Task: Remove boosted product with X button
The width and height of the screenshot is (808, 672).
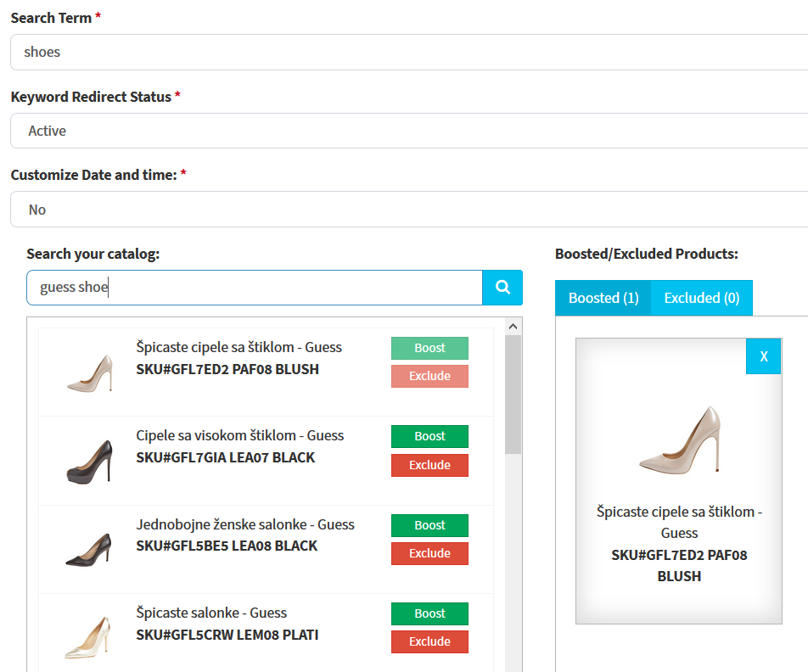Action: click(764, 356)
